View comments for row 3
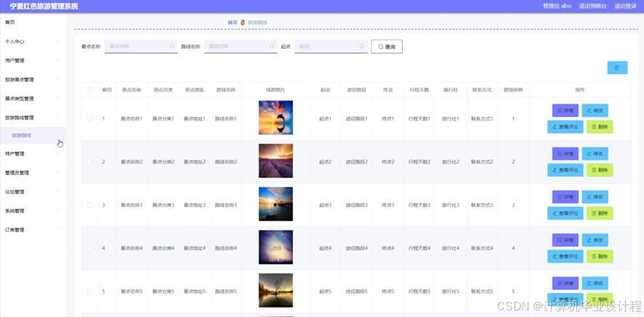 coord(565,213)
